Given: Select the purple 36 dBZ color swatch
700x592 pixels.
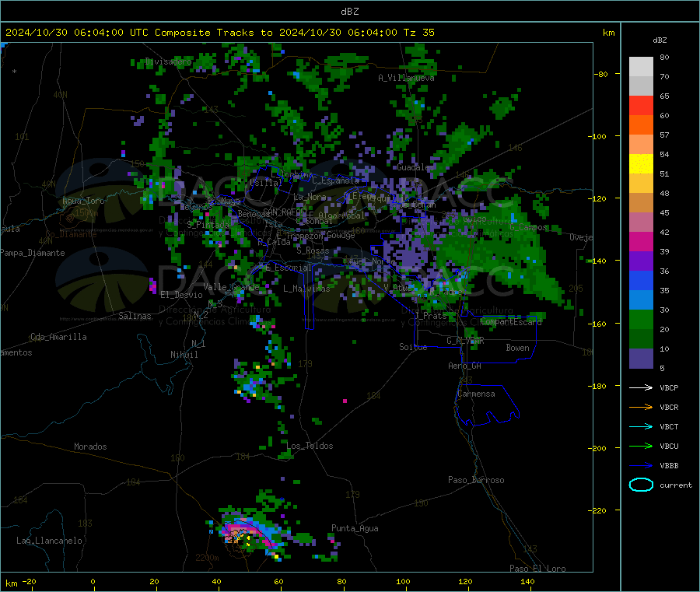Looking at the screenshot, I should pyautogui.click(x=641, y=261).
